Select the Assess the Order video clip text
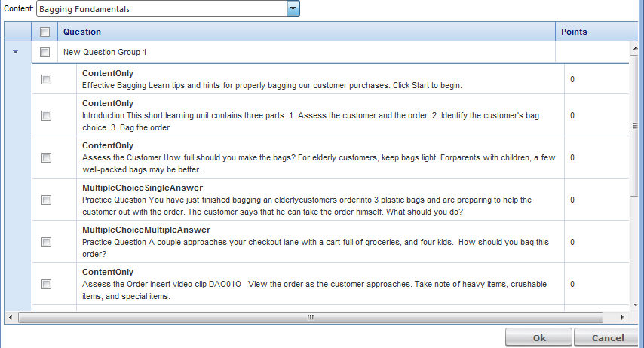Viewport: 644px width, 348px height. tap(314, 290)
